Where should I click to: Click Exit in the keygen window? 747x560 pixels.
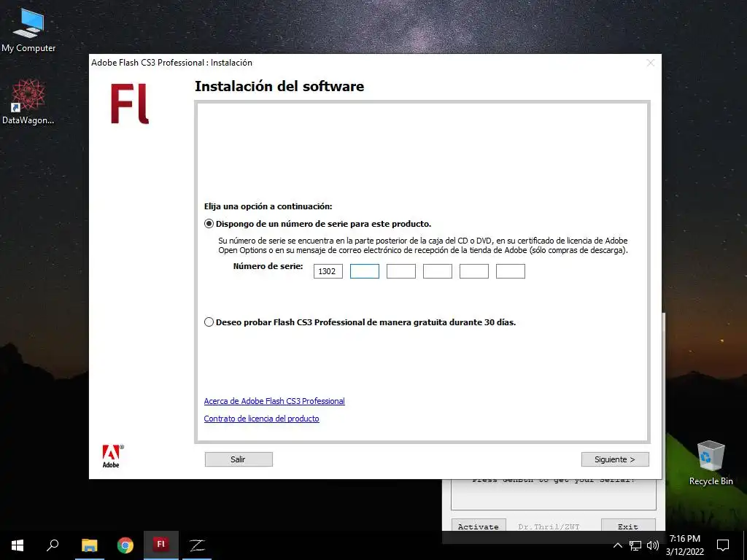pos(628,526)
